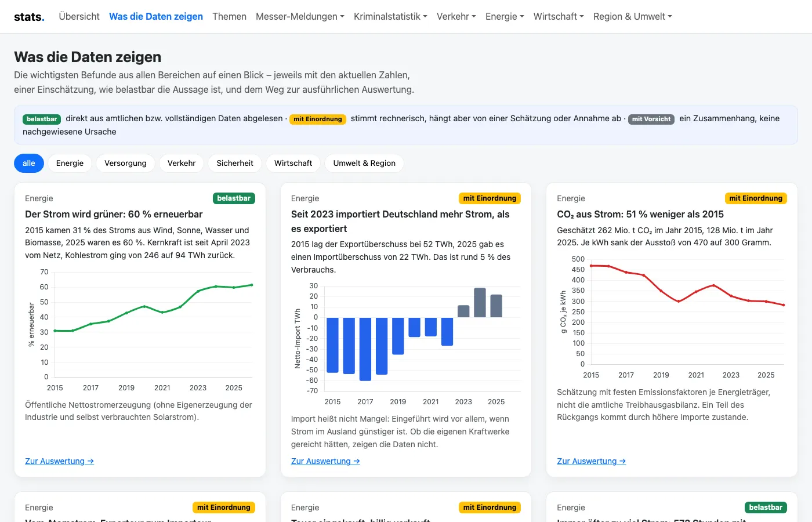Open the Kriminalstatistik dropdown menu
The height and width of the screenshot is (522, 812).
tap(390, 16)
